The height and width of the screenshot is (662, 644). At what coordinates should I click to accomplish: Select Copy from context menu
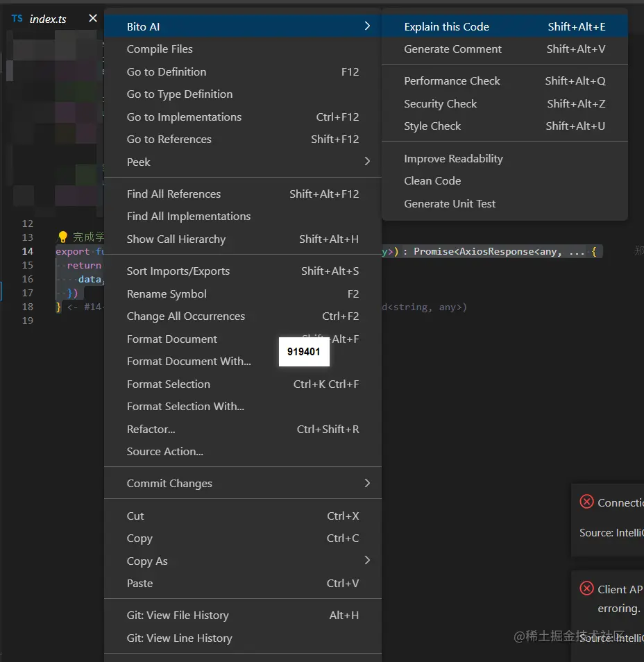243,538
